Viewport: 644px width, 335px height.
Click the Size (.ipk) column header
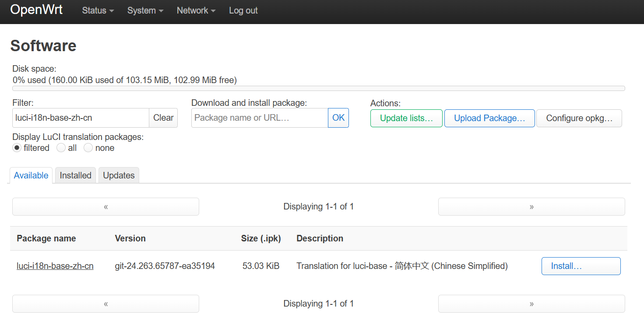tap(261, 238)
